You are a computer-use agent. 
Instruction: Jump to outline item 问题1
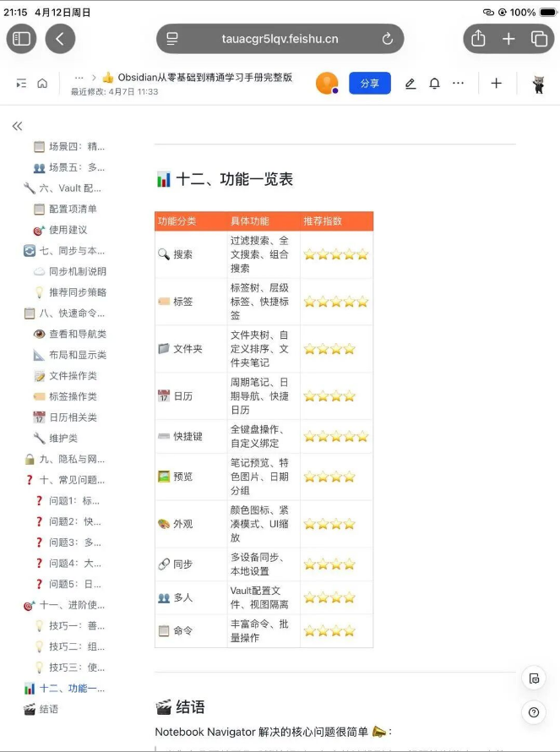67,501
